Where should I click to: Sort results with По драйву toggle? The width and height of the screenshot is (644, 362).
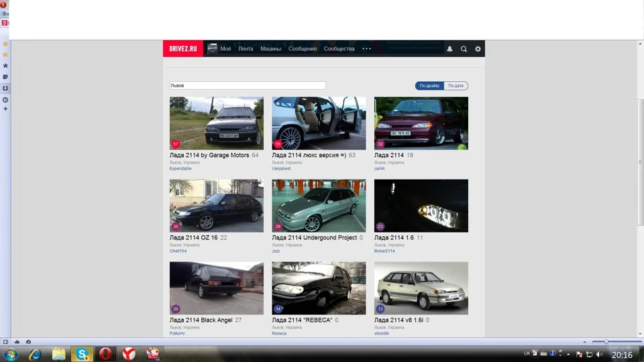pos(429,85)
